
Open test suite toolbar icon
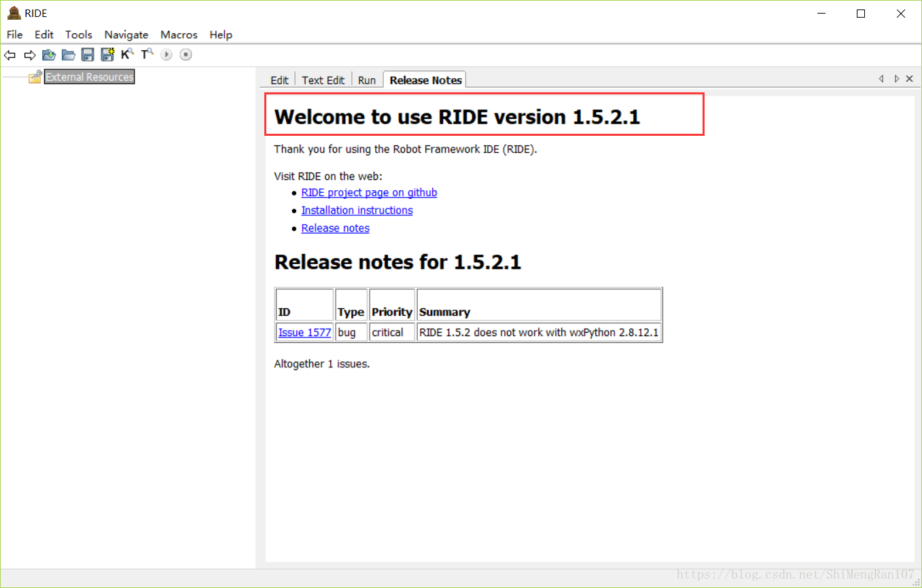pos(49,55)
